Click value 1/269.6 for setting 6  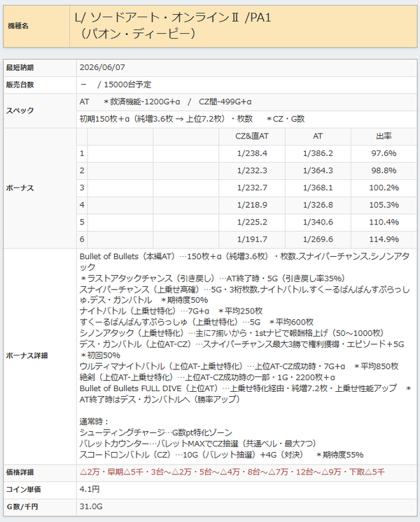pos(318,239)
